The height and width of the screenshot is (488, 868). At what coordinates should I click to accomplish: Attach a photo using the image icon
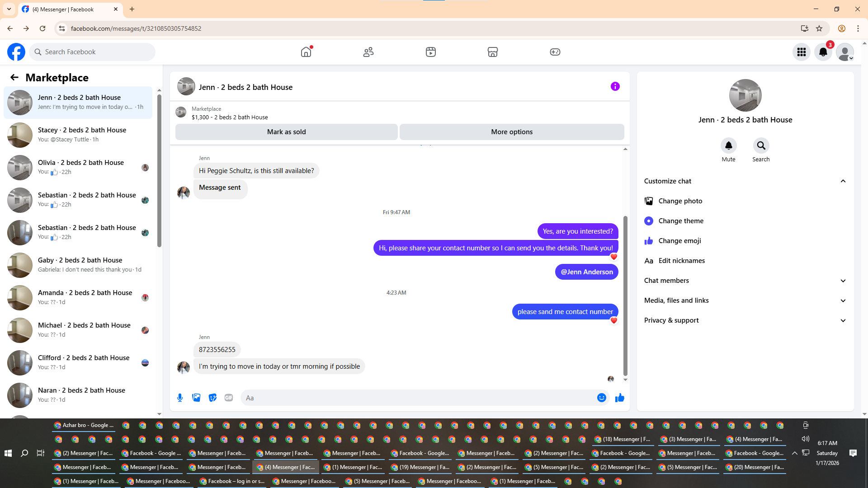click(x=196, y=398)
